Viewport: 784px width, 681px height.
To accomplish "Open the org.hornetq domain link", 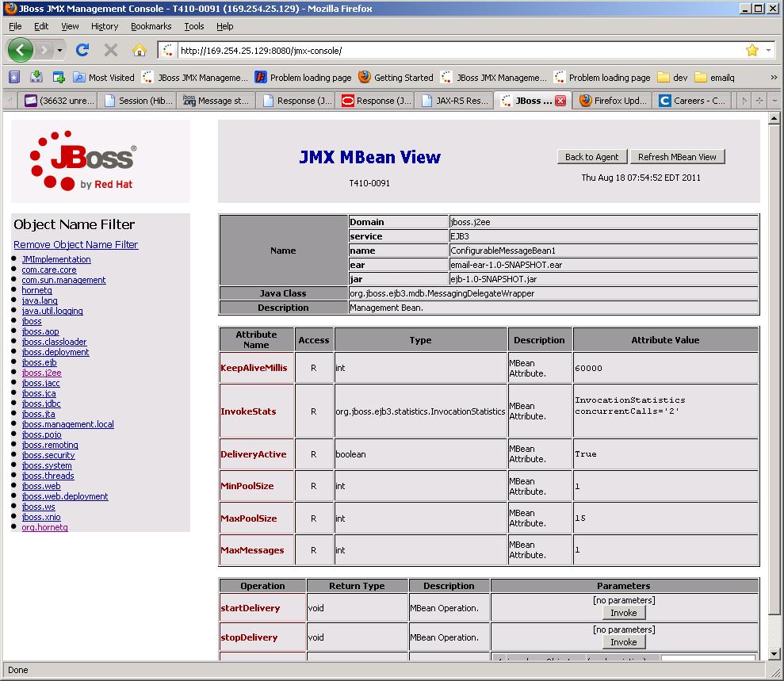I will (x=44, y=527).
